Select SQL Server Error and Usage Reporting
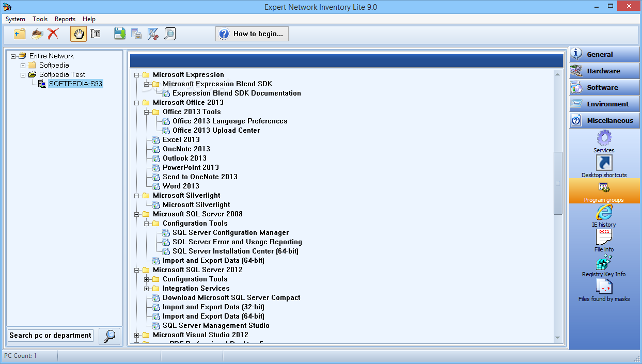This screenshot has height=364, width=642. 237,242
